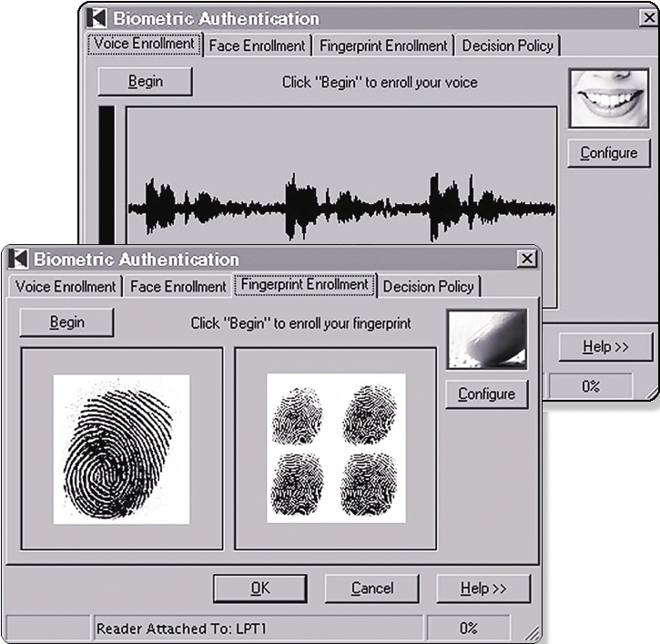Expand Help >> in the back window

(605, 347)
